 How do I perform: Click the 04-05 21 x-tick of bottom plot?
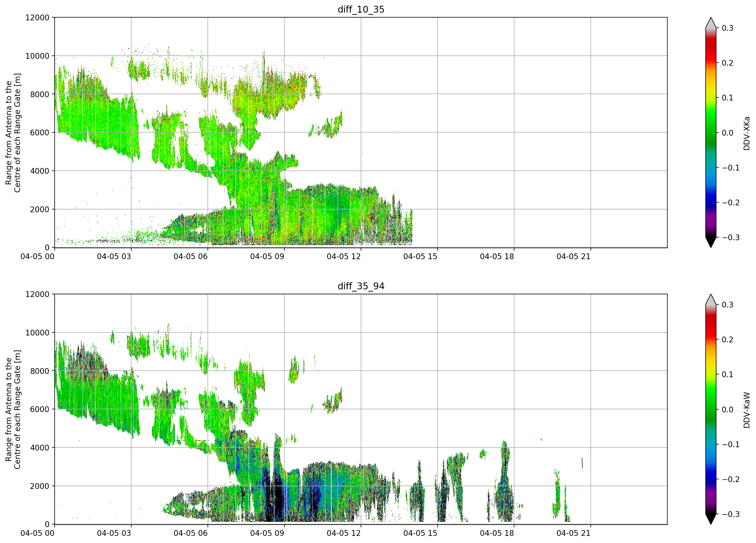[x=573, y=533]
